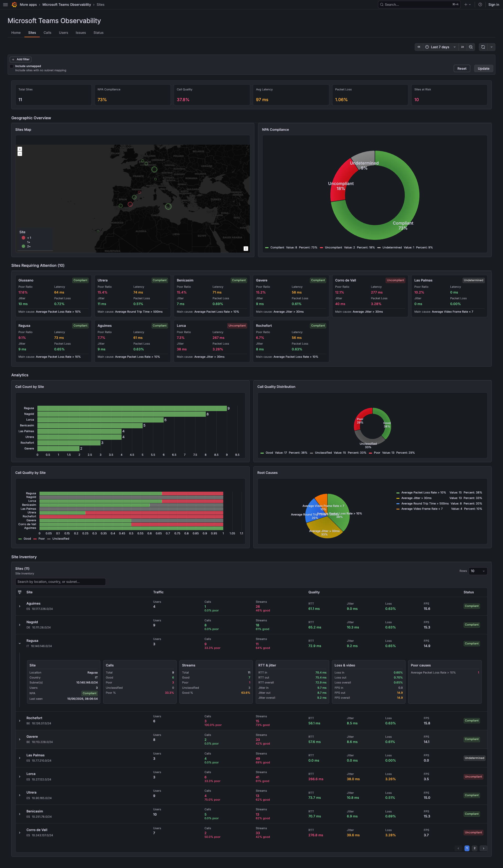Click More apps breadcrumb

pos(28,4)
